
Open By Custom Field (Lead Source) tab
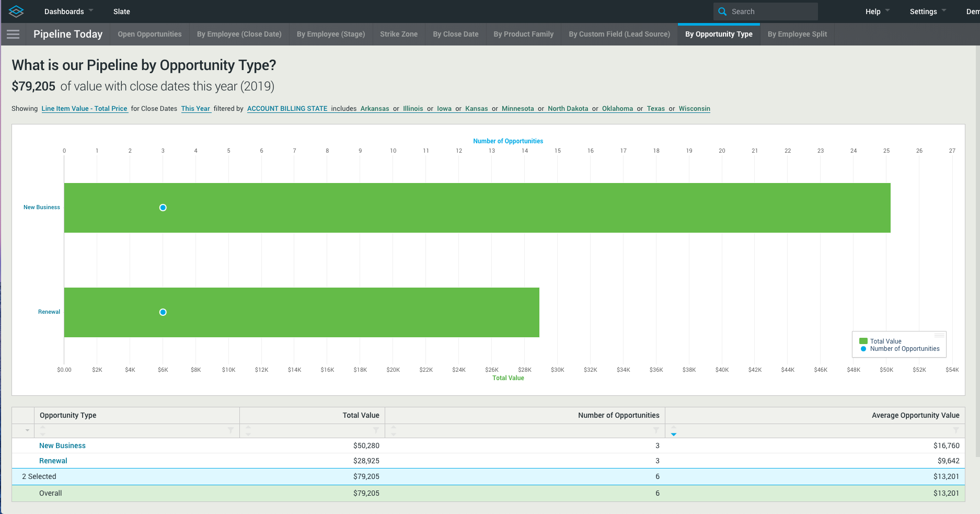tap(619, 34)
